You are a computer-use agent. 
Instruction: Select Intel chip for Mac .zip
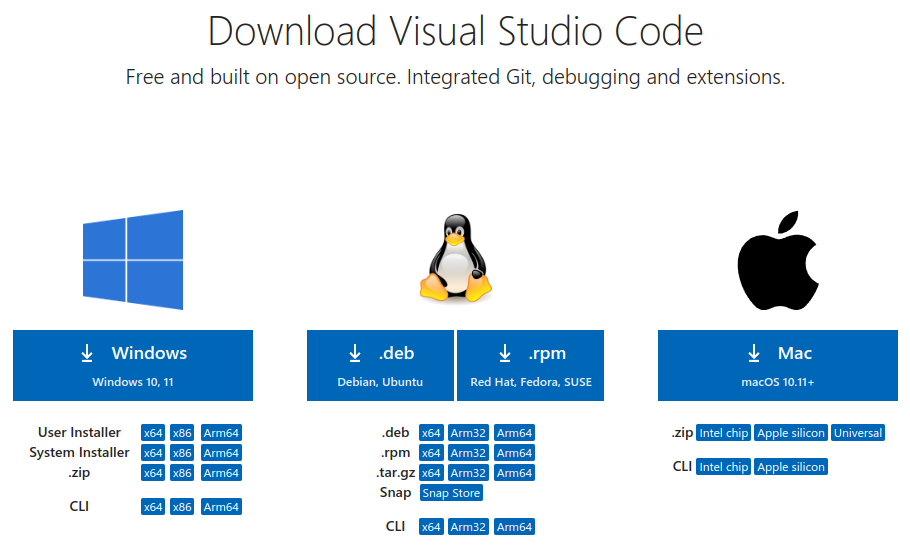coord(724,433)
